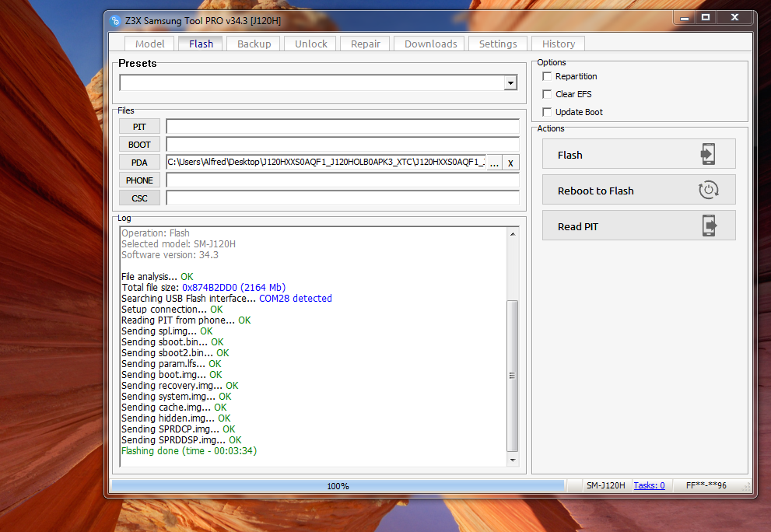Click the PHONE file button

(x=139, y=180)
